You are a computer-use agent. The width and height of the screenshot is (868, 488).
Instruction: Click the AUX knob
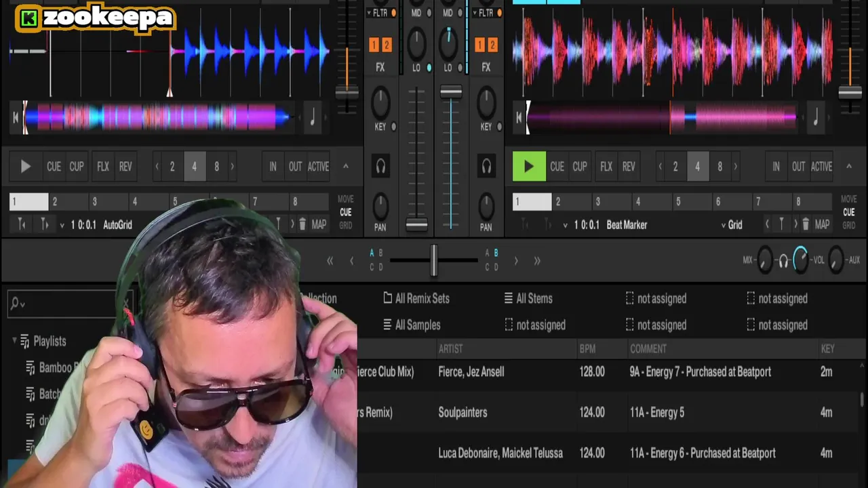(x=836, y=260)
